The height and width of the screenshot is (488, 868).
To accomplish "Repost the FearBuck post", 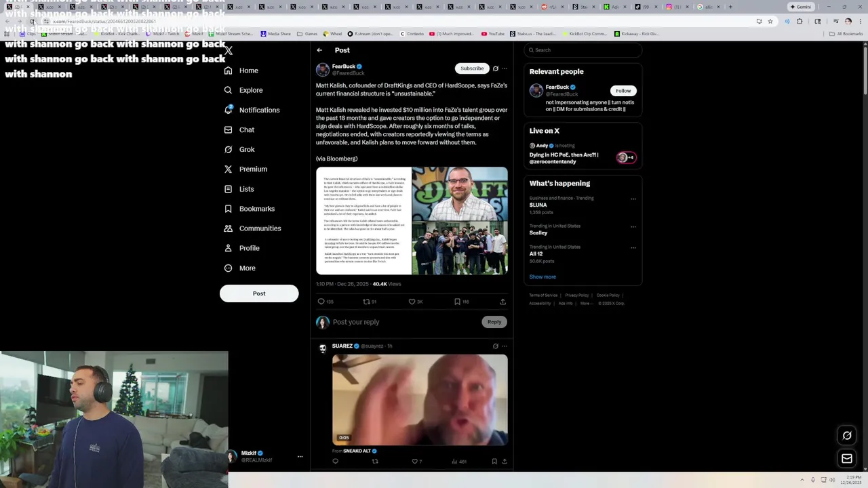I will (370, 302).
